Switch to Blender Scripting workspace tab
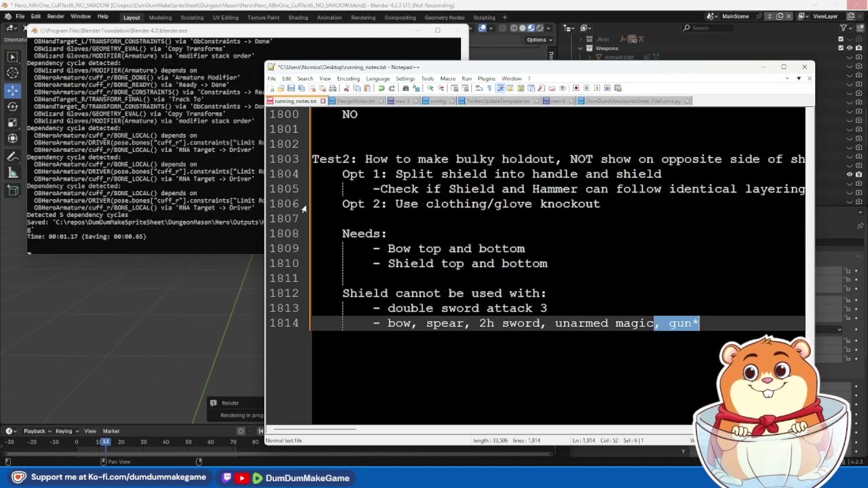 [x=484, y=17]
